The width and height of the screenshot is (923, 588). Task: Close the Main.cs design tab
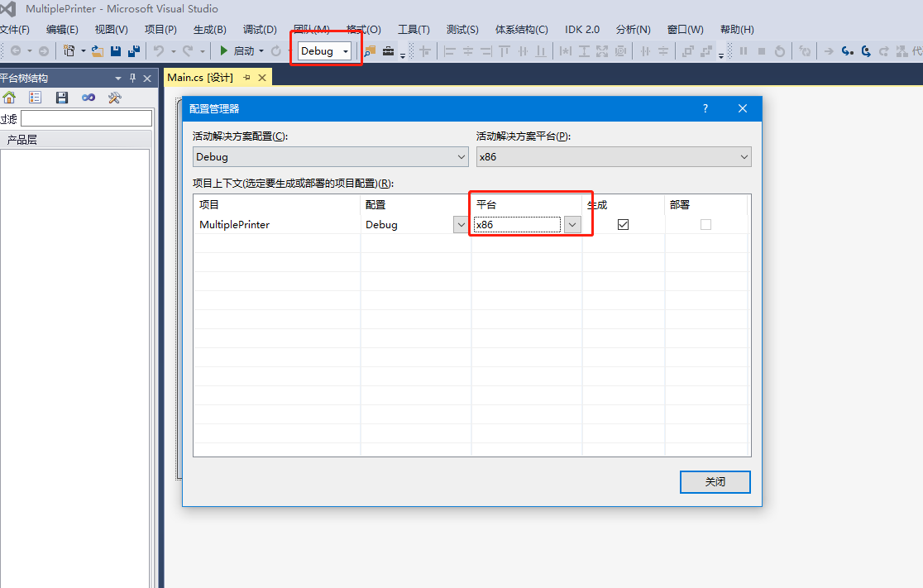(x=262, y=78)
